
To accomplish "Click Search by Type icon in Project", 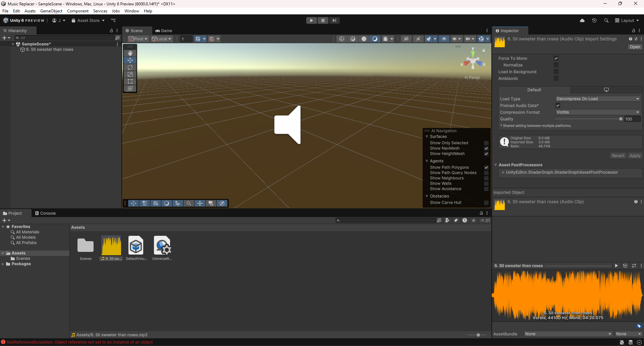I will point(447,220).
